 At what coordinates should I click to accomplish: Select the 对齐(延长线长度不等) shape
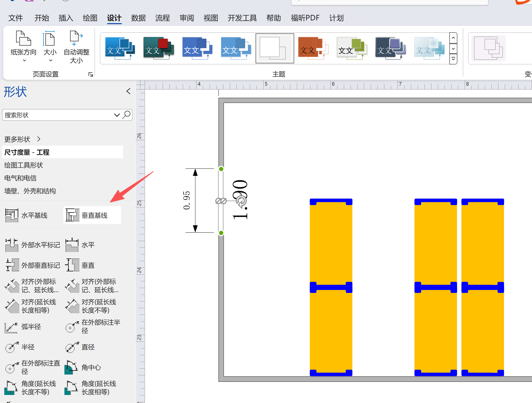(x=91, y=306)
